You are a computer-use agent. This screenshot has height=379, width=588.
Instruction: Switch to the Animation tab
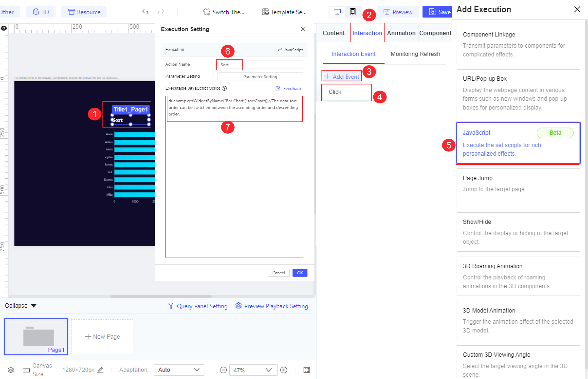pos(401,33)
